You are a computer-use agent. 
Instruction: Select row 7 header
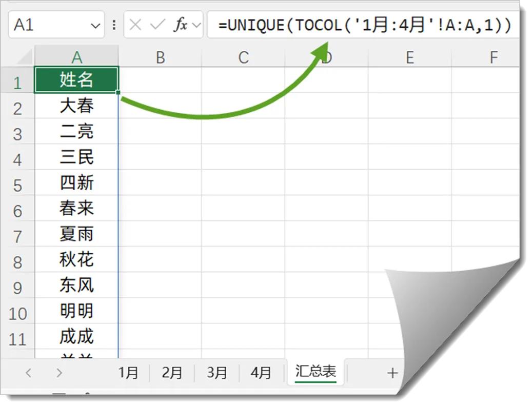tap(17, 234)
